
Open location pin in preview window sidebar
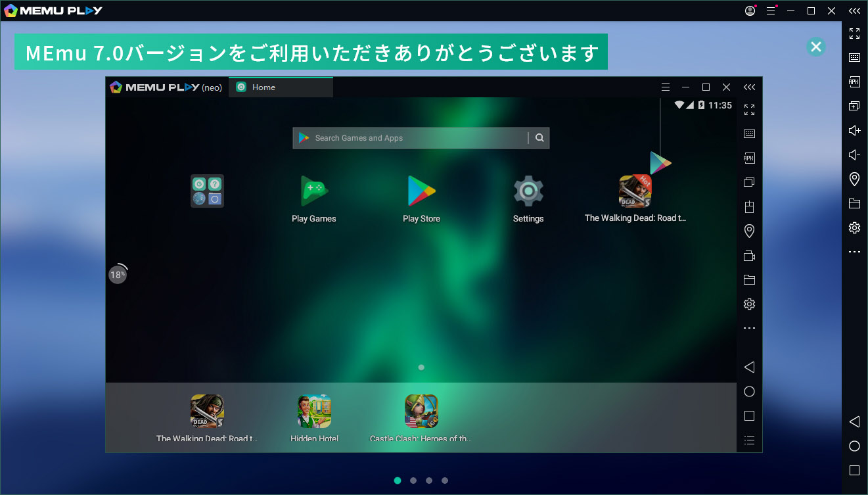[749, 231]
